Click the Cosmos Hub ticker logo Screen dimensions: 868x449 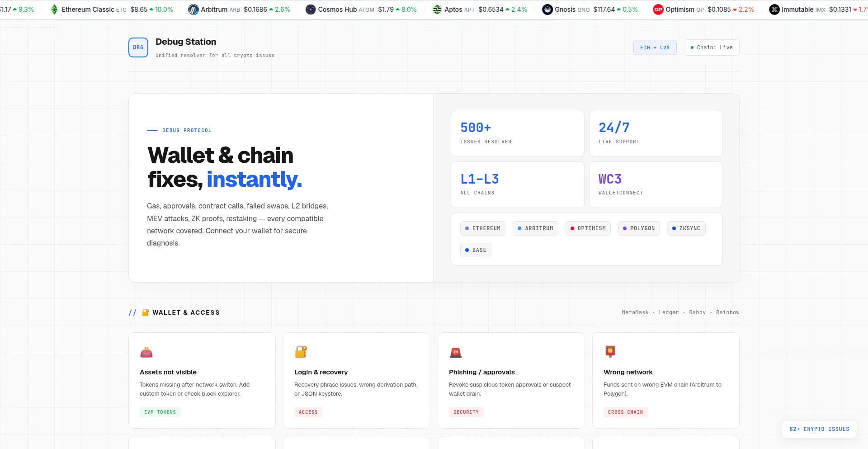coord(311,9)
